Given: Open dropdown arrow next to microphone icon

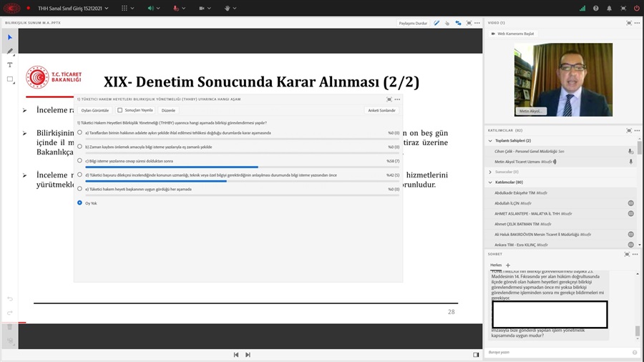Looking at the screenshot, I should click(x=184, y=8).
